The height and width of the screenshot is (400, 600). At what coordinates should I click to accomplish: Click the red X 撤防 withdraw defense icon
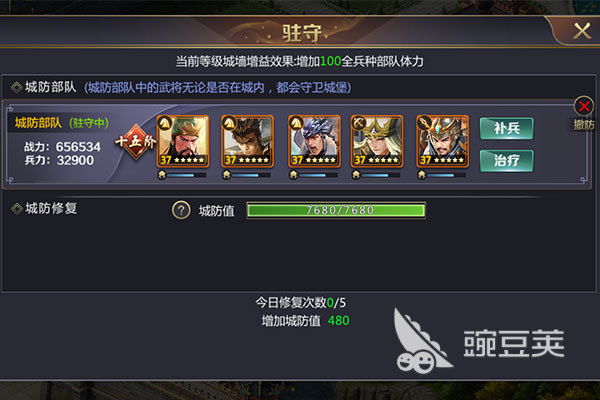click(584, 106)
